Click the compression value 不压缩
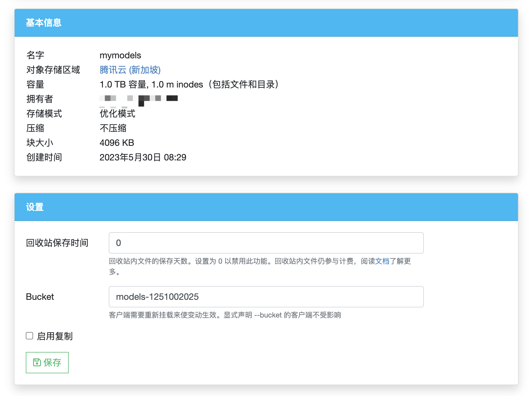 113,128
